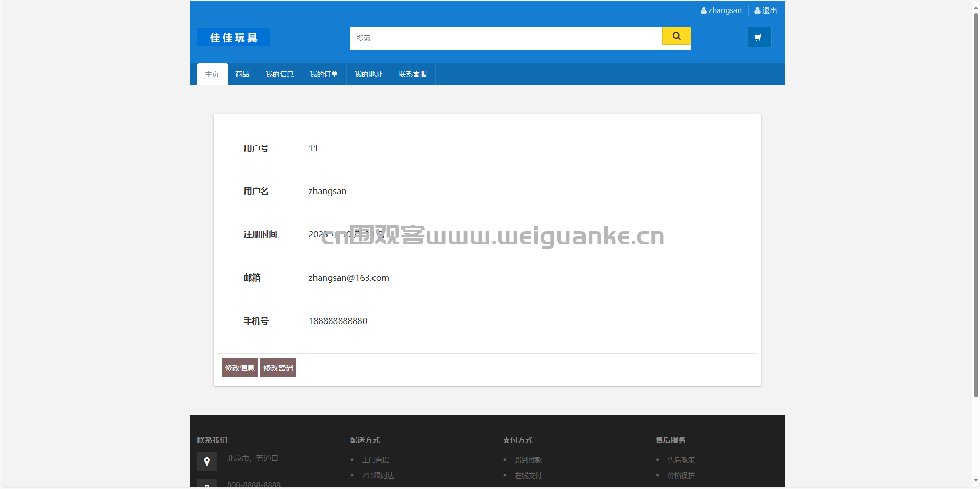Select the email zhangsan@163.com
This screenshot has width=980, height=489.
coord(349,278)
